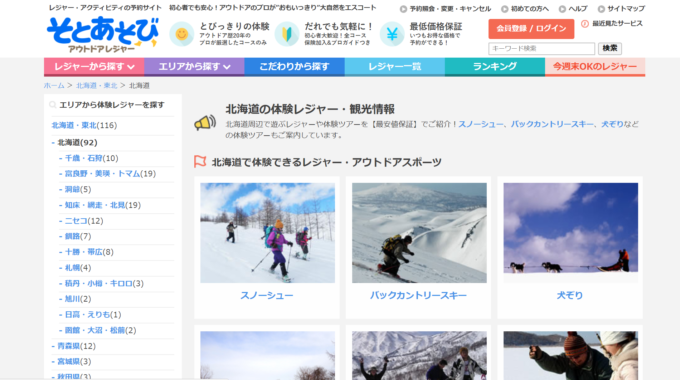Click the 検索 search button
The width and height of the screenshot is (680, 380).
click(610, 48)
